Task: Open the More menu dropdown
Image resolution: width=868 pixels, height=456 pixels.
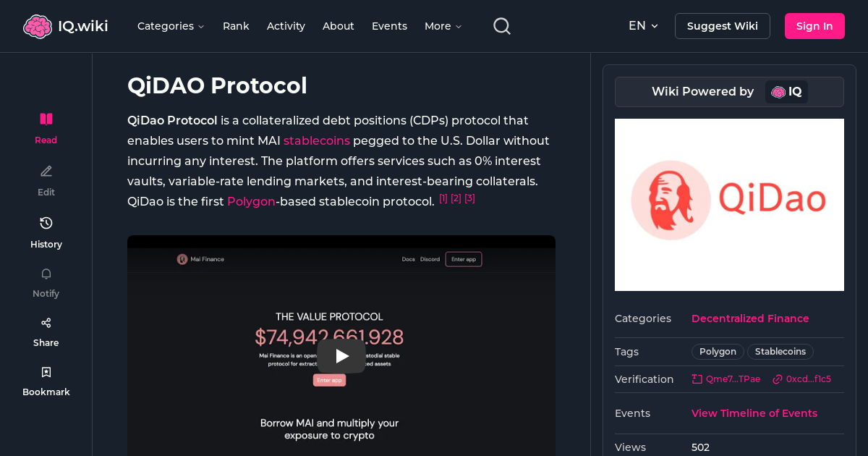Action: tap(442, 25)
